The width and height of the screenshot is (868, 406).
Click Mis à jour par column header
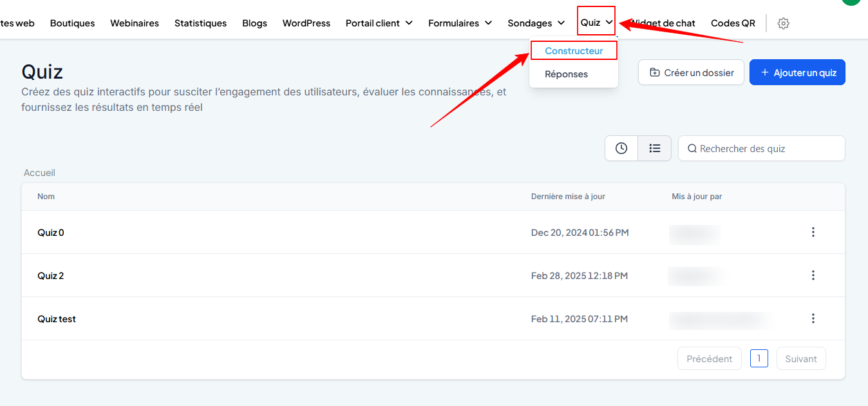(x=697, y=197)
